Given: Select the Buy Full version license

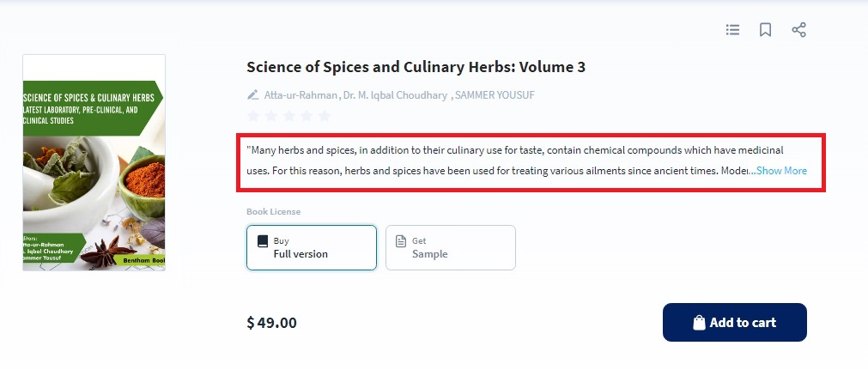Looking at the screenshot, I should point(311,247).
